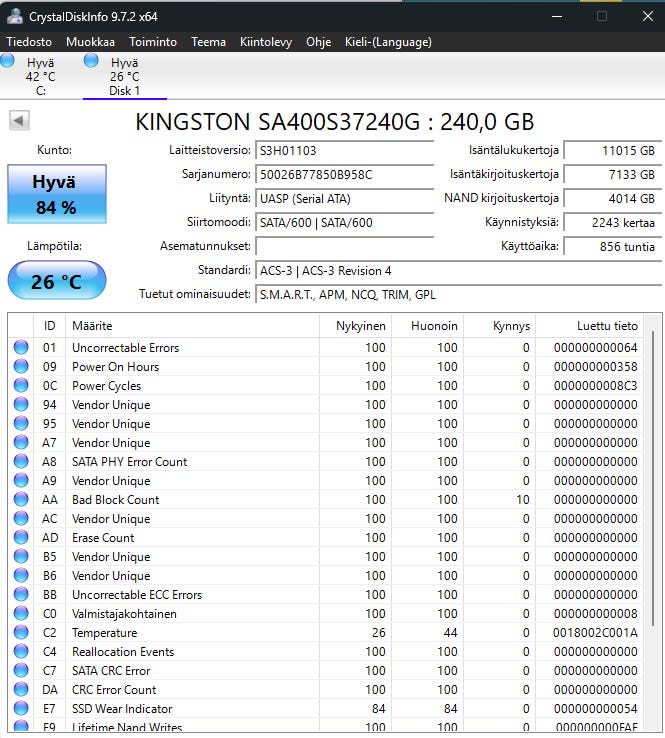665x738 pixels.
Task: Click raw value 0000000008C3
Action: [x=595, y=386]
